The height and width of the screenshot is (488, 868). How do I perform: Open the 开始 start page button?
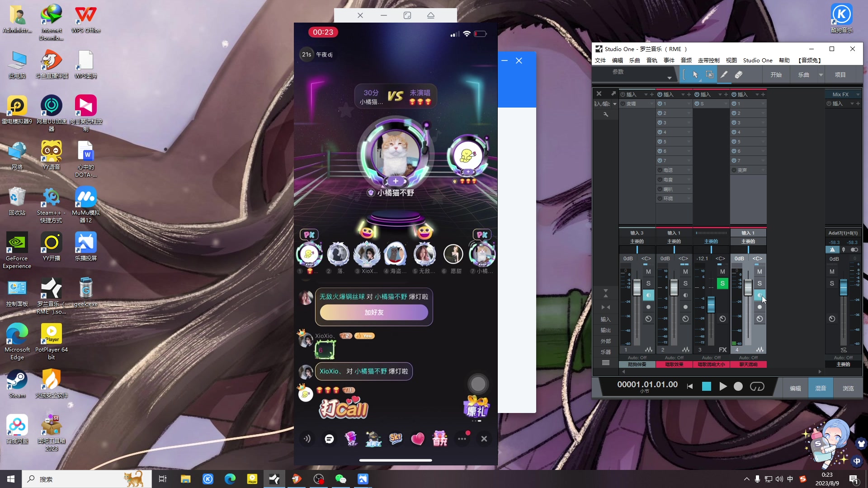(776, 75)
